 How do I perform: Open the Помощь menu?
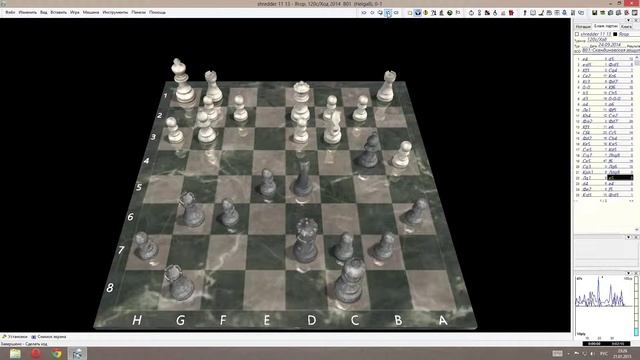tap(157, 12)
